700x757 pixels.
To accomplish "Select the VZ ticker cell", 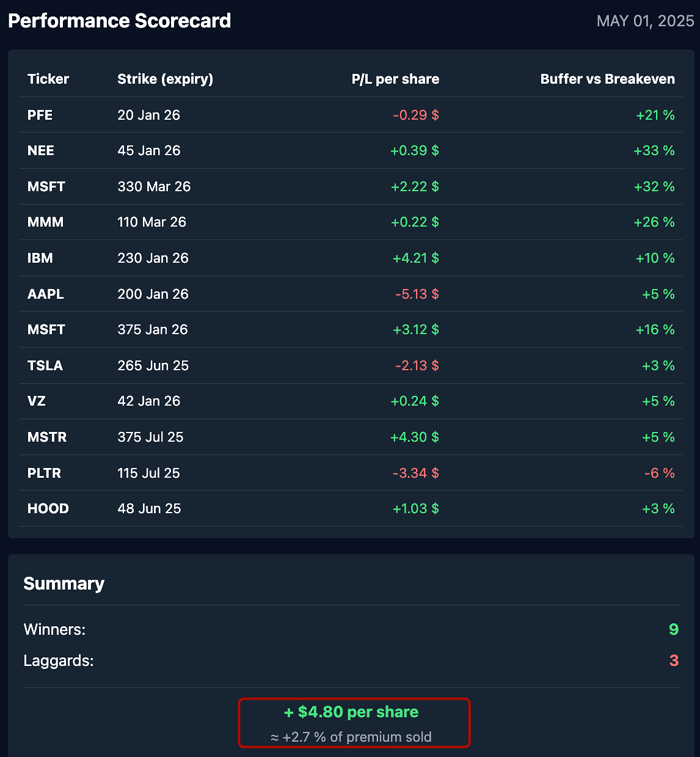I will tap(37, 401).
